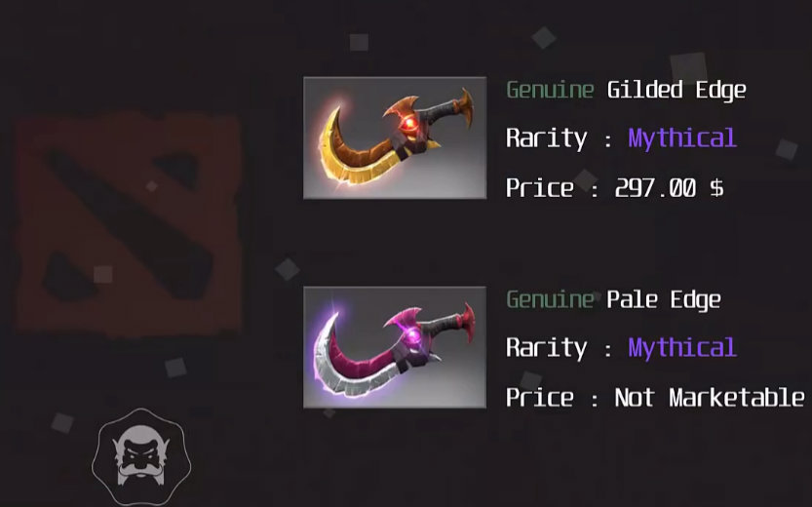Viewport: 812px width, 507px height.
Task: Click the Rarity label for Pale Edge
Action: [547, 348]
